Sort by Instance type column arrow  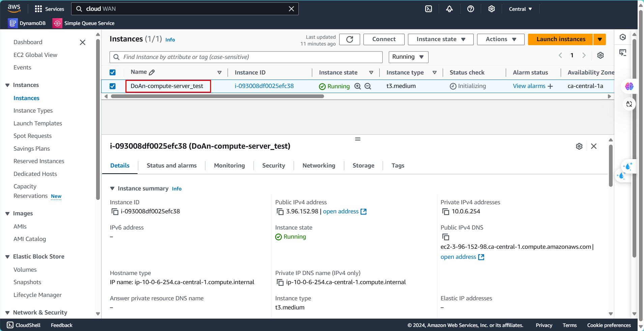pos(435,72)
